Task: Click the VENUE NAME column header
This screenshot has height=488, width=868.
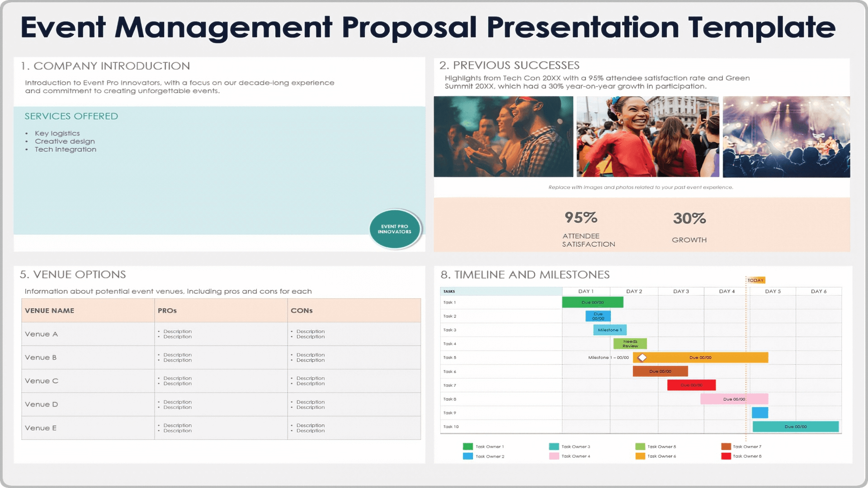Action: pyautogui.click(x=50, y=311)
